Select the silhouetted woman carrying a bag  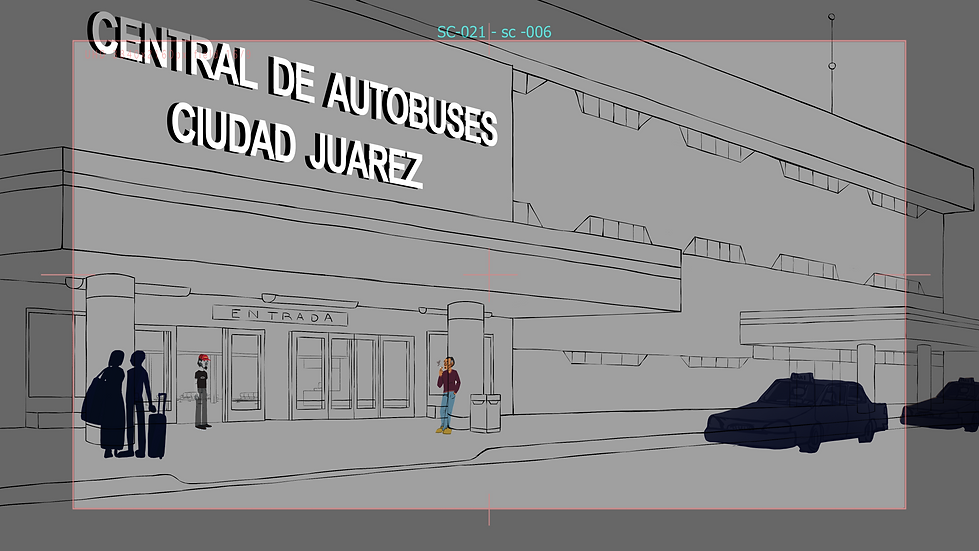tap(105, 403)
